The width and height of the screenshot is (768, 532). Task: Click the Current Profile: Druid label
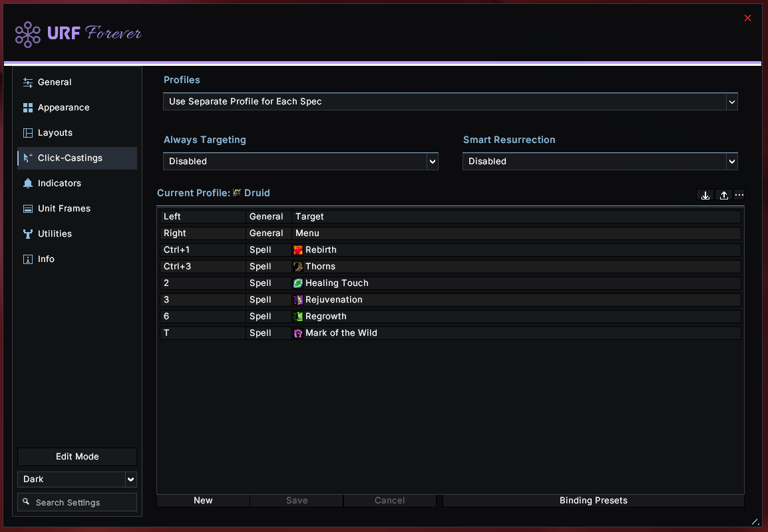click(213, 193)
